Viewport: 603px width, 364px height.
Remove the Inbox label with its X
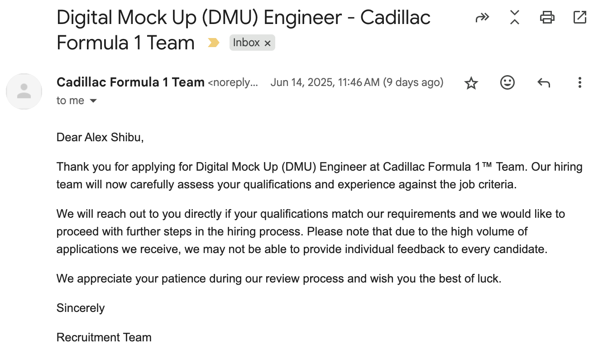coord(268,43)
